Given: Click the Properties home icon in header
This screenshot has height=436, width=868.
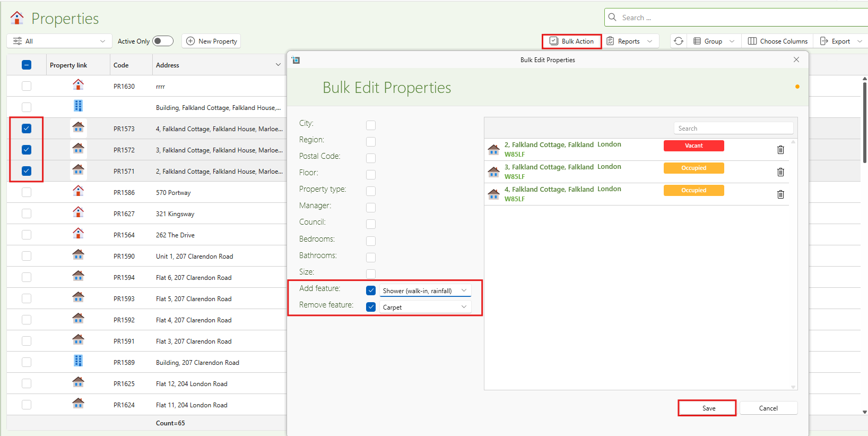Looking at the screenshot, I should tap(17, 18).
